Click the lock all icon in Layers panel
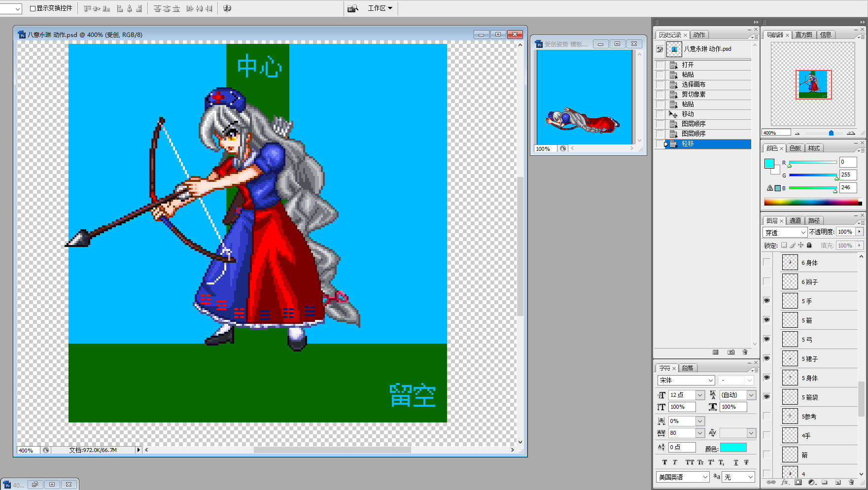868x490 pixels. click(x=809, y=245)
